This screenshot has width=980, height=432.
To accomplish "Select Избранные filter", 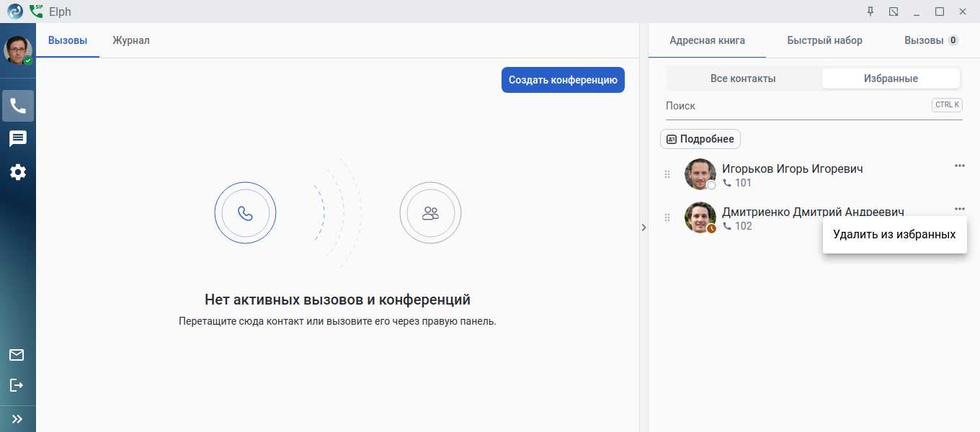I will (x=891, y=78).
